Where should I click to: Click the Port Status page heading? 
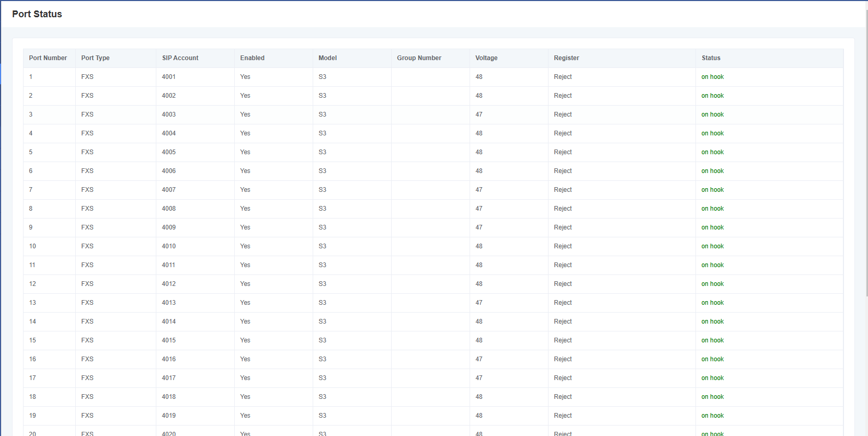37,14
